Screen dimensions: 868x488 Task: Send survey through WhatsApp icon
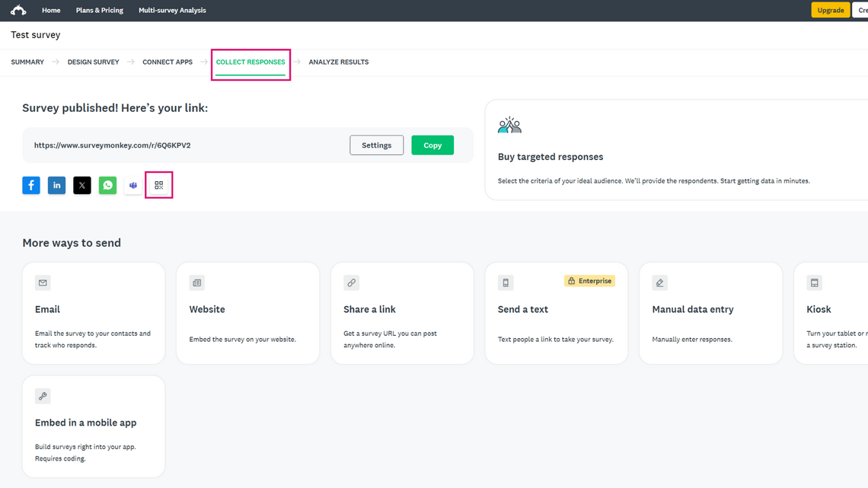click(108, 185)
